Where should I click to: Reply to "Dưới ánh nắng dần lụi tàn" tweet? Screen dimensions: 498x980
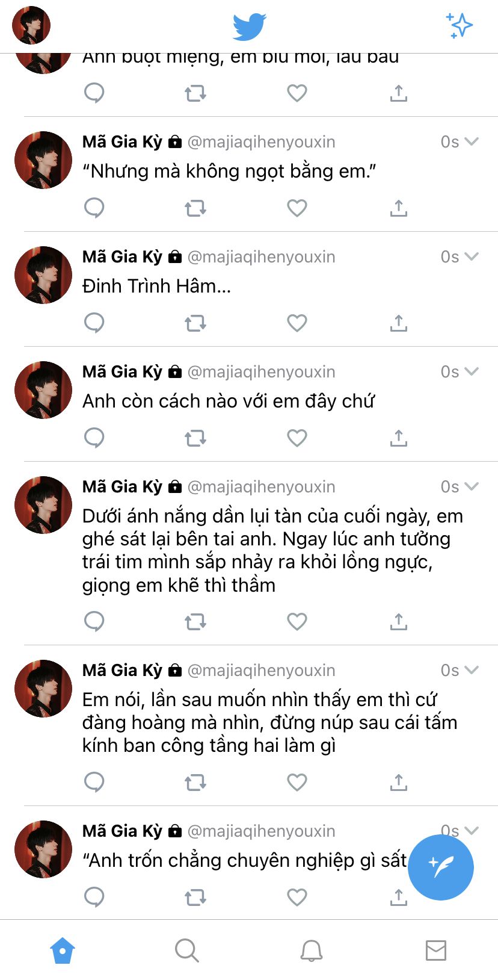pos(94,622)
